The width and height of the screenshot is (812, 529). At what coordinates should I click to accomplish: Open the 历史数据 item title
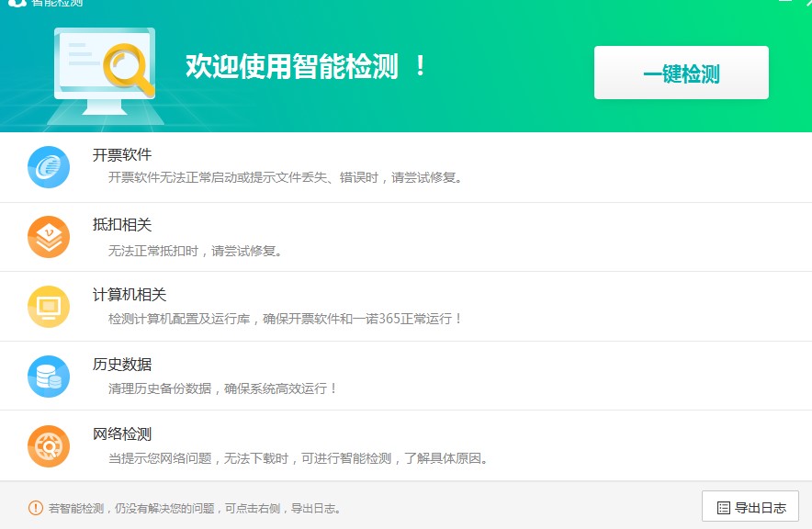click(122, 364)
